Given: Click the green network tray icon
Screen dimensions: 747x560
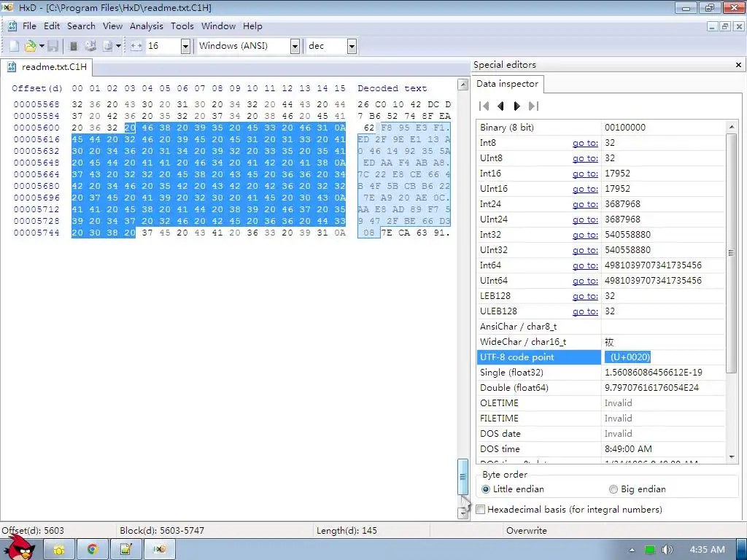Looking at the screenshot, I should [650, 550].
